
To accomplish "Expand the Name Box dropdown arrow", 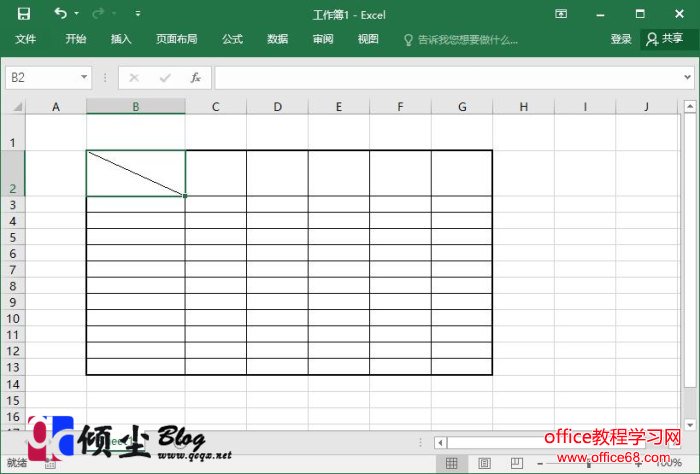I will click(84, 77).
